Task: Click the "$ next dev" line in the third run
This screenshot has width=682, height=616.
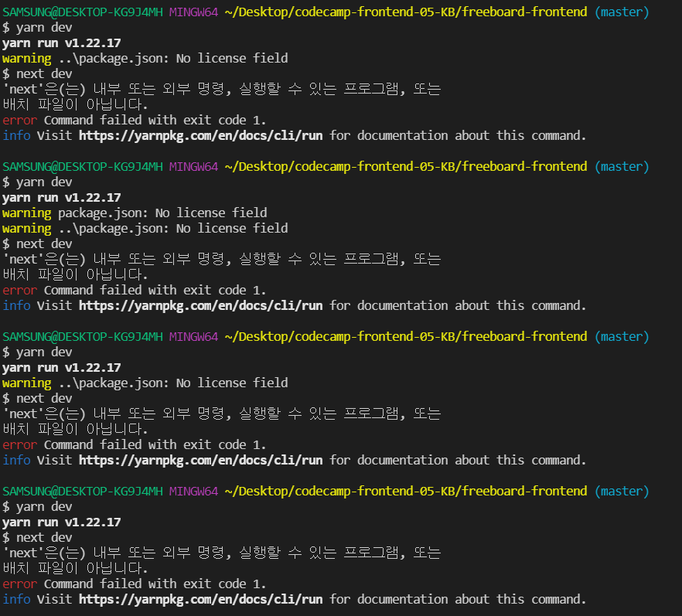Action: click(x=37, y=399)
